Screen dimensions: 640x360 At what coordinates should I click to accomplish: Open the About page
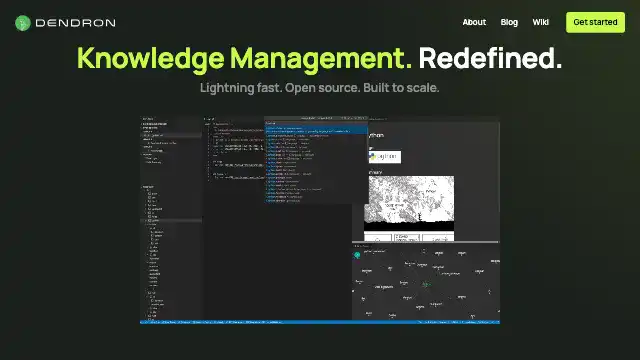click(x=474, y=22)
